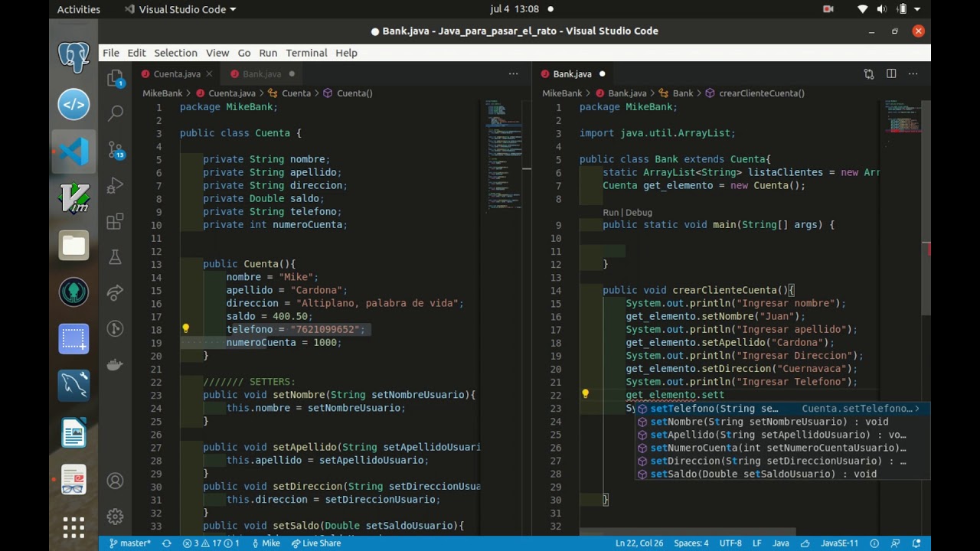This screenshot has width=980, height=551.
Task: Start Live Share from the status bar
Action: click(x=316, y=543)
